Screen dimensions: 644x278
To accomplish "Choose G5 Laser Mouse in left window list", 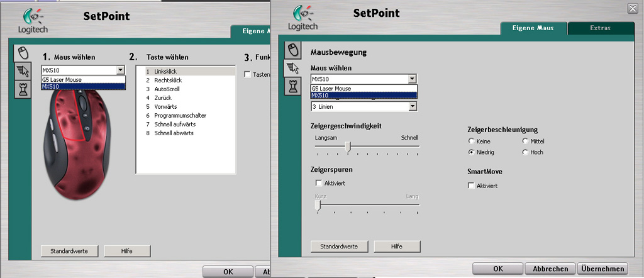I will coord(84,80).
